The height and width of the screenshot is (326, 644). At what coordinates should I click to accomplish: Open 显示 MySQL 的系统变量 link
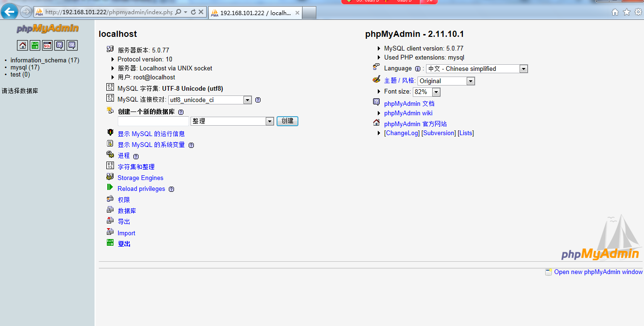pos(151,145)
